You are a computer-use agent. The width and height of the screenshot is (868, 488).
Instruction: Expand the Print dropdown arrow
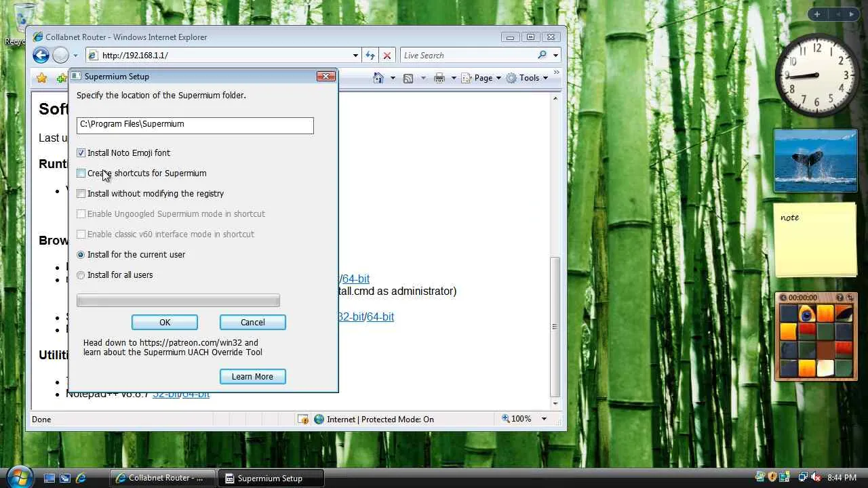[453, 78]
